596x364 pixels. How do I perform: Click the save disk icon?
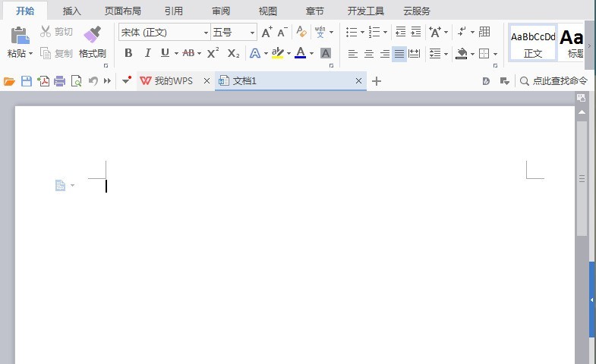point(27,81)
